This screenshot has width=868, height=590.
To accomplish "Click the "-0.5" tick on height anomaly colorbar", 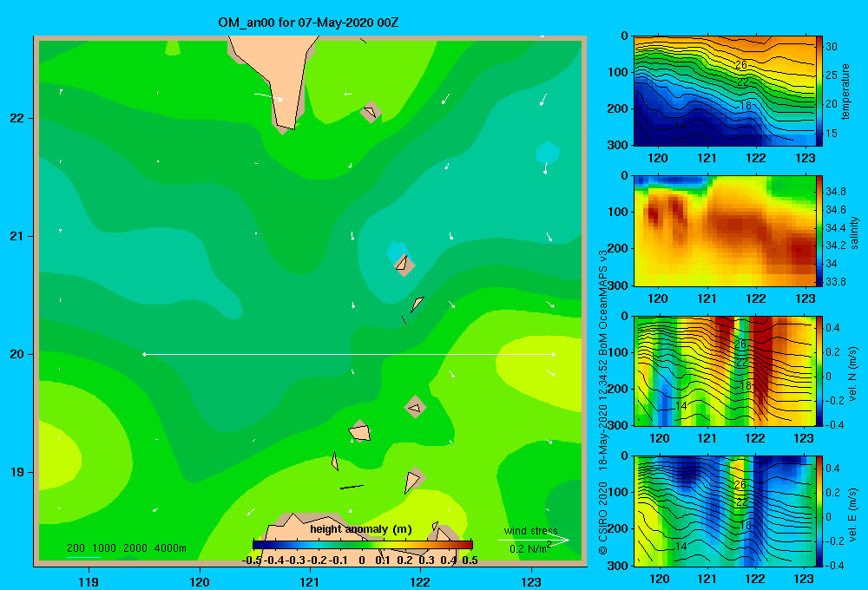I will pos(252,560).
